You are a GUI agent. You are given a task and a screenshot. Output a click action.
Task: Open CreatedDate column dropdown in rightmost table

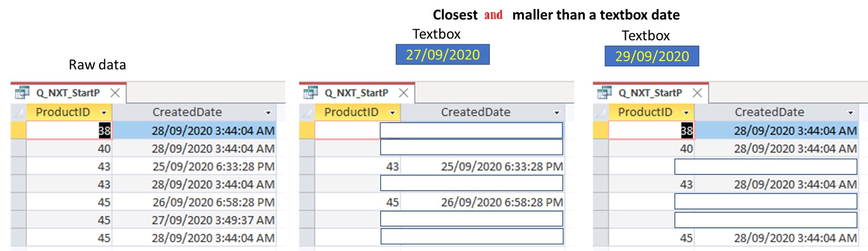click(851, 113)
